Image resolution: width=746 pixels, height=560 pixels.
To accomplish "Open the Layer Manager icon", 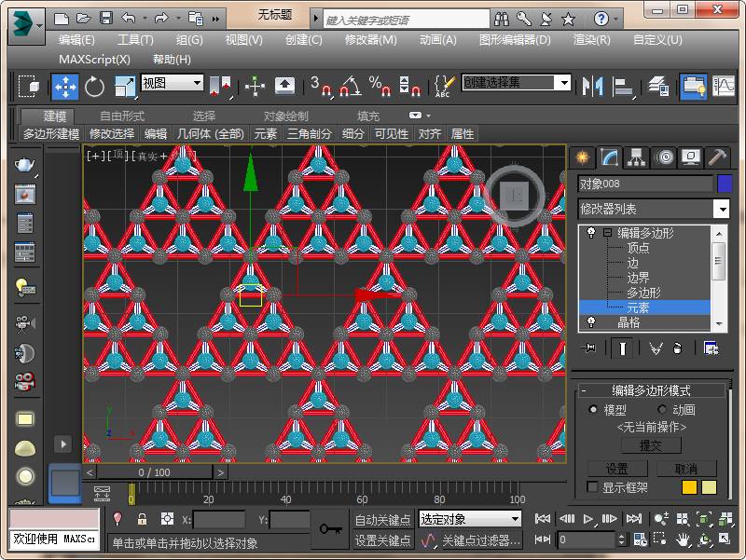I will tap(658, 87).
